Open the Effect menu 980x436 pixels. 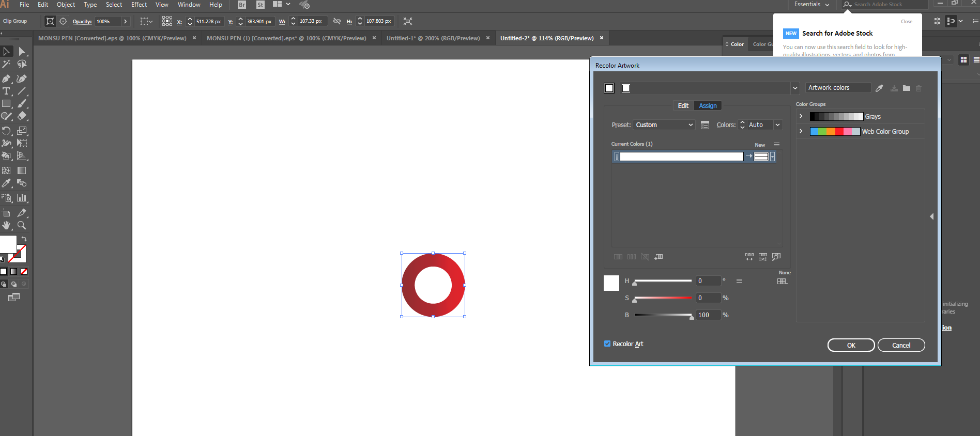tap(139, 5)
